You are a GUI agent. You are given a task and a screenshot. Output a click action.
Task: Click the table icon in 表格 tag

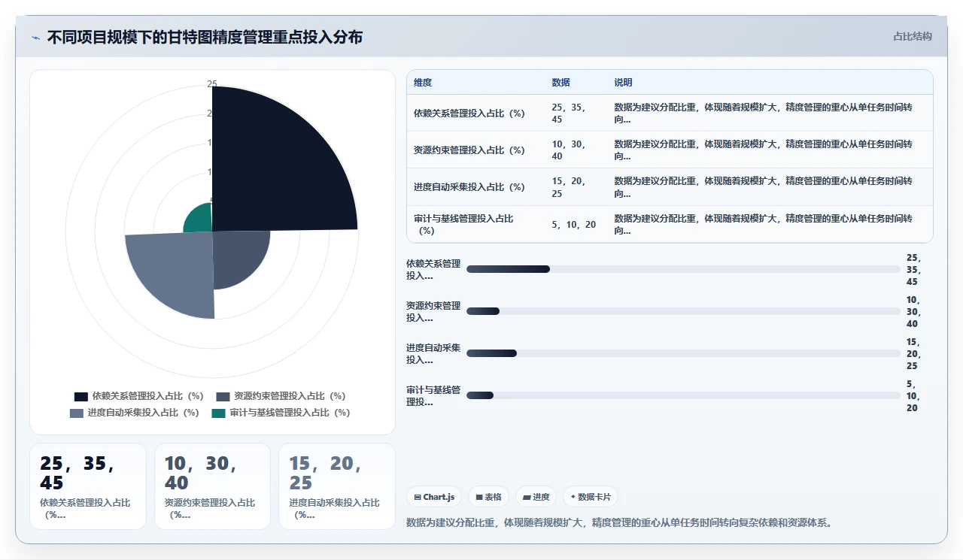tap(478, 497)
